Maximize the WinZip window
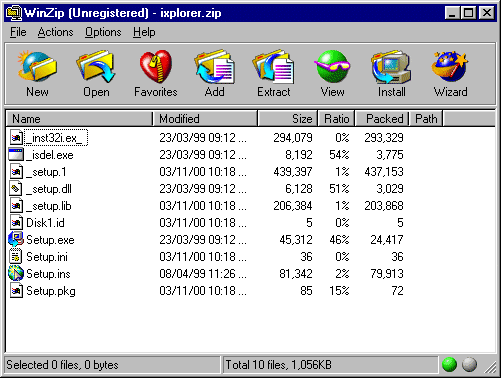501x378 pixels. point(468,13)
